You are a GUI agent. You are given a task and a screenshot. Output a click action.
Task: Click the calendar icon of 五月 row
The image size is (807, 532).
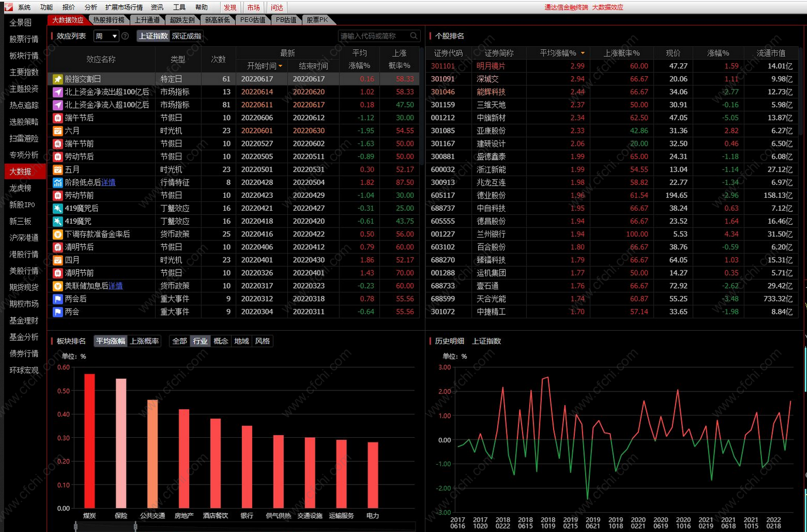coord(57,169)
